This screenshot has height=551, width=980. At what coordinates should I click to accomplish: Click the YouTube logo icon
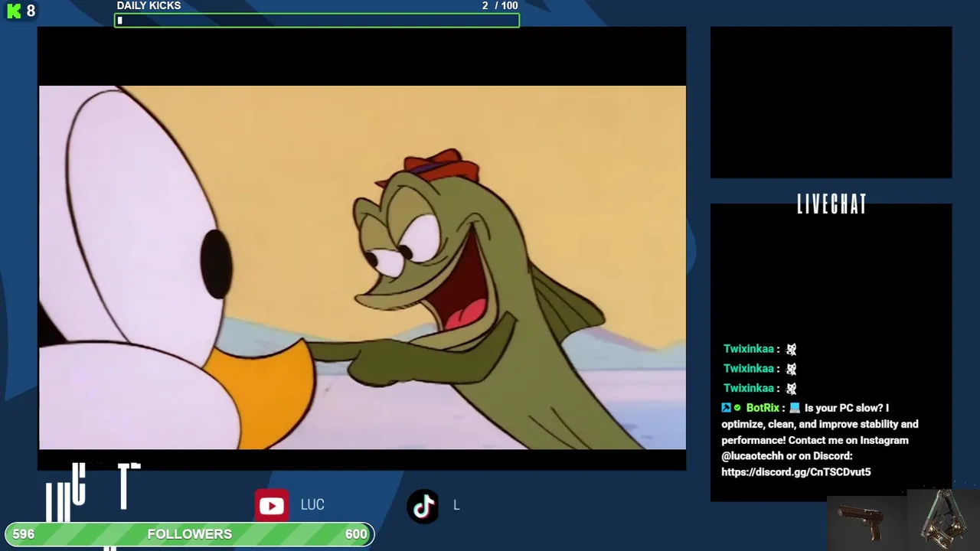271,506
